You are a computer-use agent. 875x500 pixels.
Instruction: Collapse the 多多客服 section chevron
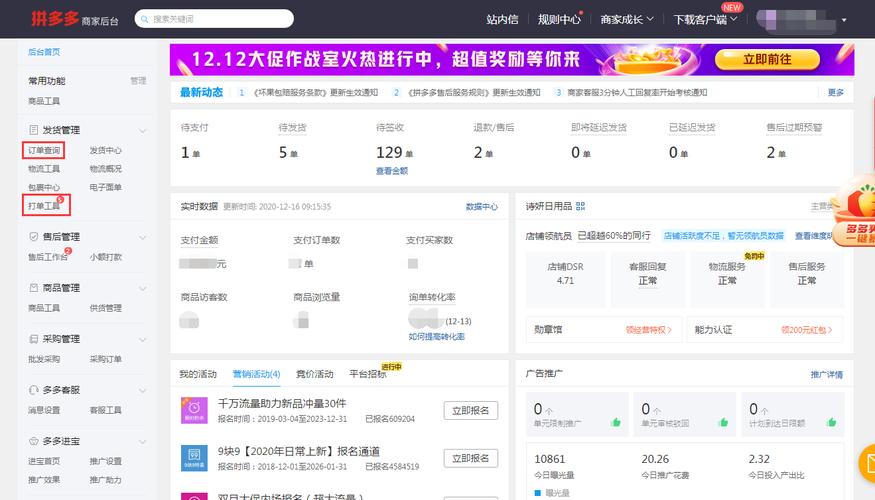point(143,391)
